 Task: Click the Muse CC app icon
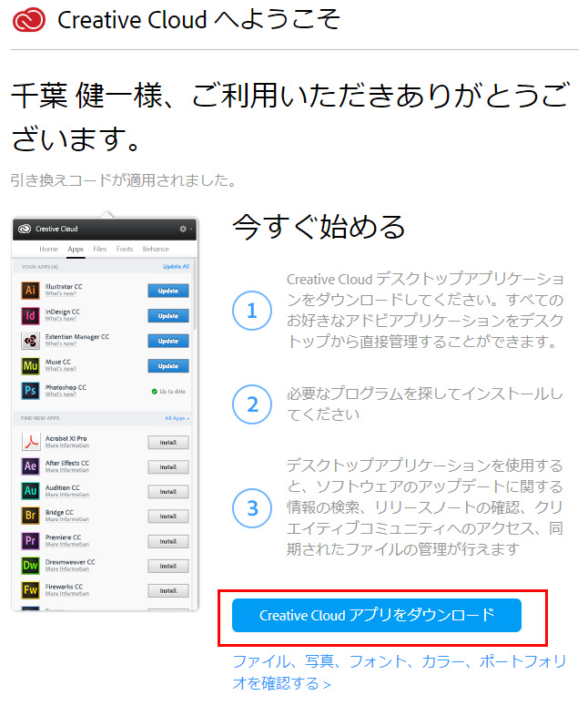30,365
